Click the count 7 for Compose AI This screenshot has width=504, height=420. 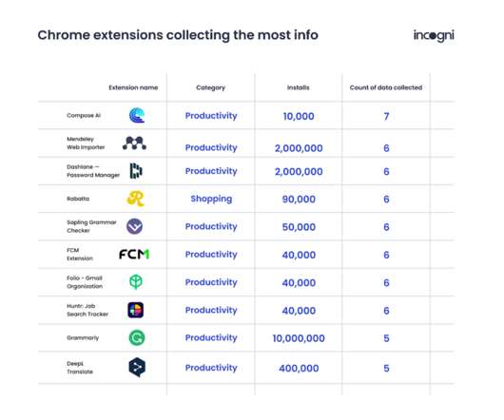coord(386,116)
